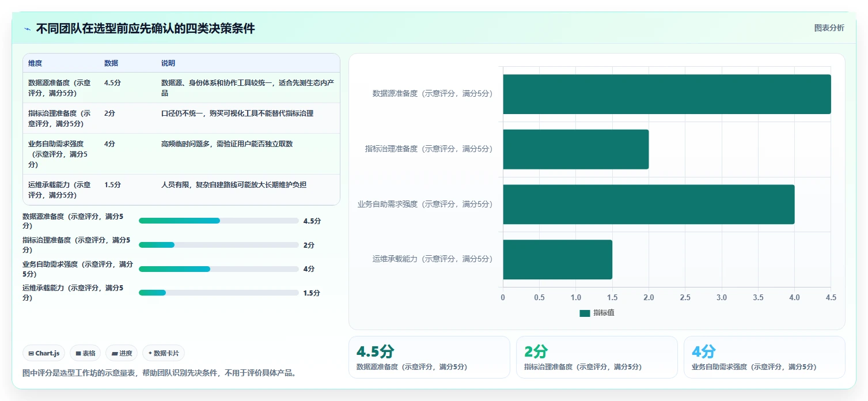Open the 4分 业务自助需求强度 data card

point(764,357)
